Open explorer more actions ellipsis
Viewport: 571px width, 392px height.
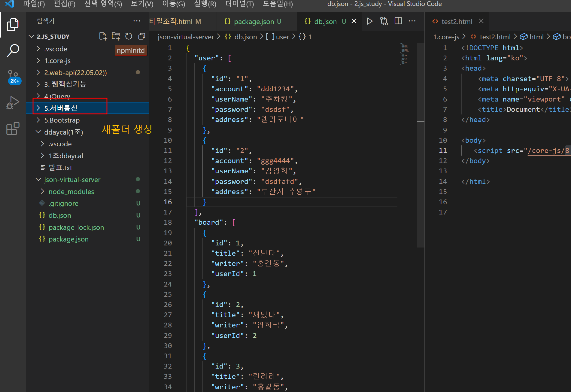pos(137,21)
